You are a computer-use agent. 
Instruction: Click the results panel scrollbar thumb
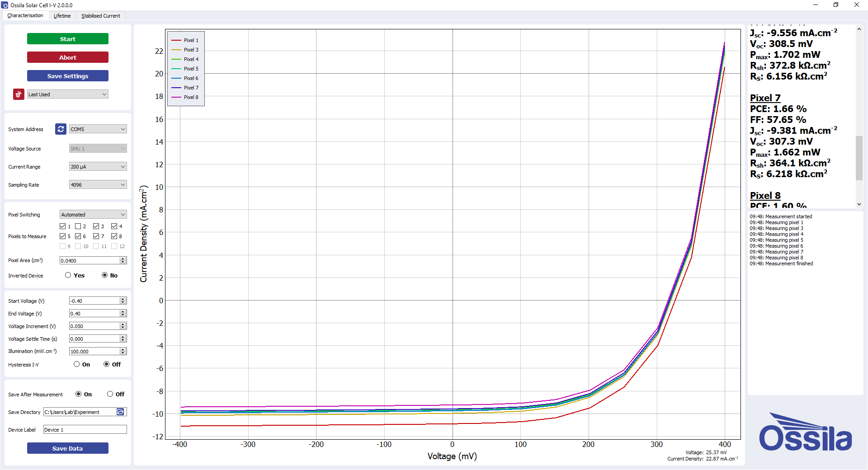pos(859,158)
